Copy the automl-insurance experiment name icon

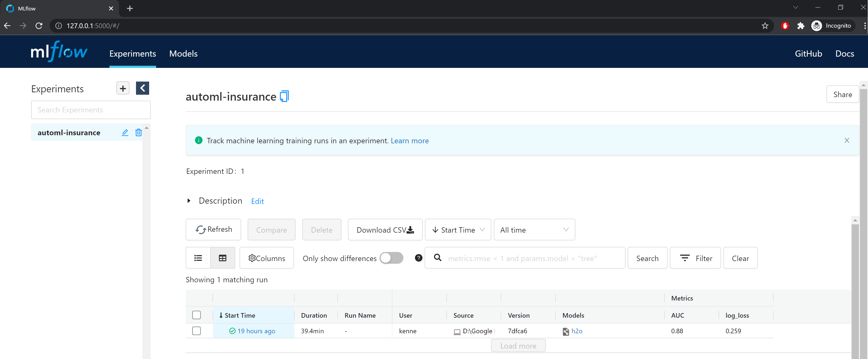pyautogui.click(x=284, y=96)
